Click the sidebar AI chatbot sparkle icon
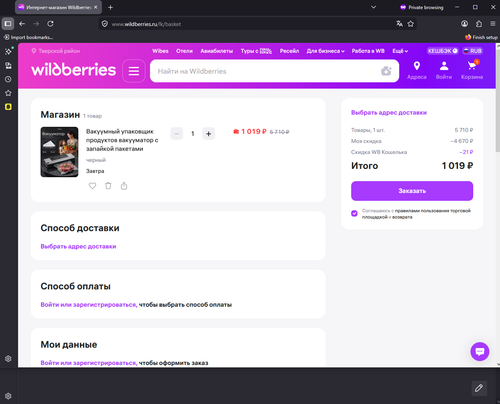Image resolution: width=500 pixels, height=404 pixels. coord(8,51)
